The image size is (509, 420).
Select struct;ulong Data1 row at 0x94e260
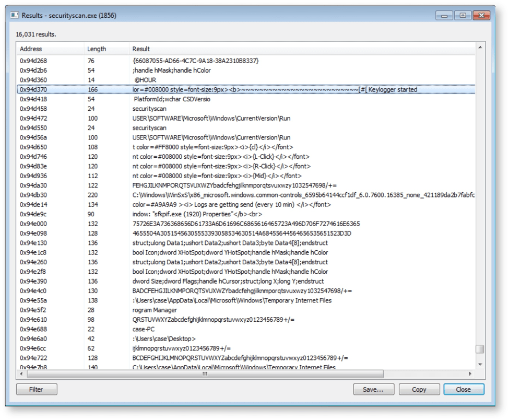pos(246,262)
